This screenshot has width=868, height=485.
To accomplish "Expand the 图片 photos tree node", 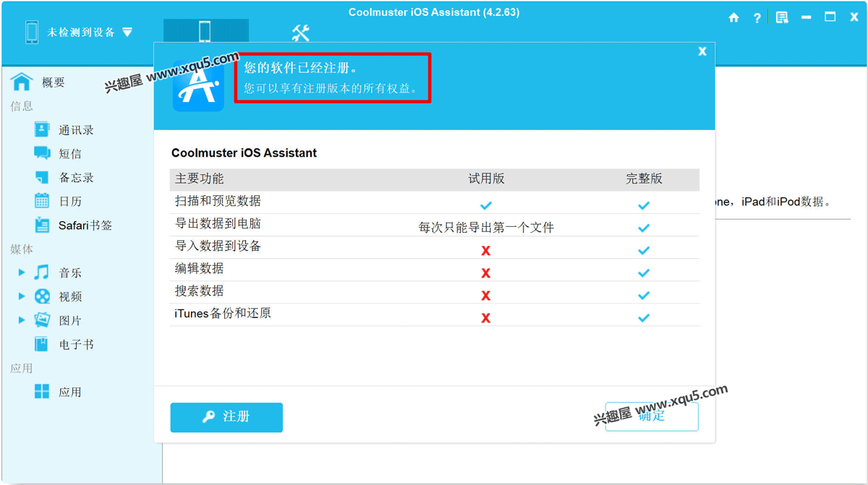I will pyautogui.click(x=22, y=320).
